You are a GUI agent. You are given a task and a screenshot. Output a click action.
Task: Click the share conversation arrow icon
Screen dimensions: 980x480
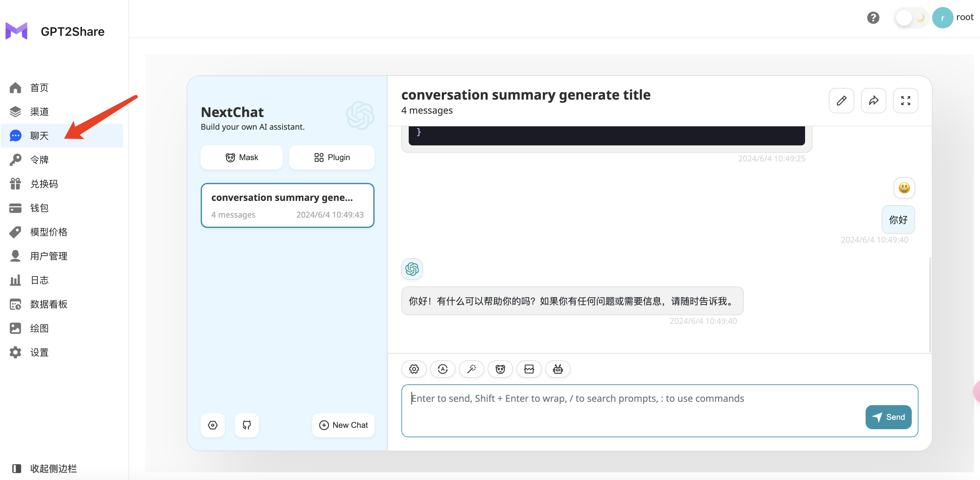(874, 101)
